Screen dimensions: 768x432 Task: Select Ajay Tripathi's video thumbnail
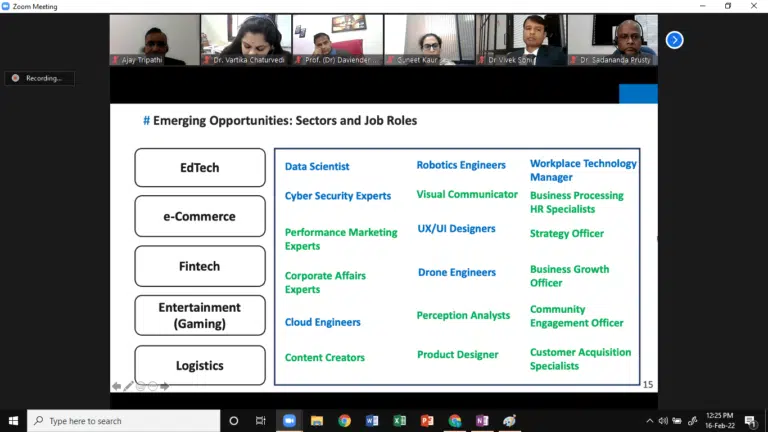click(154, 40)
